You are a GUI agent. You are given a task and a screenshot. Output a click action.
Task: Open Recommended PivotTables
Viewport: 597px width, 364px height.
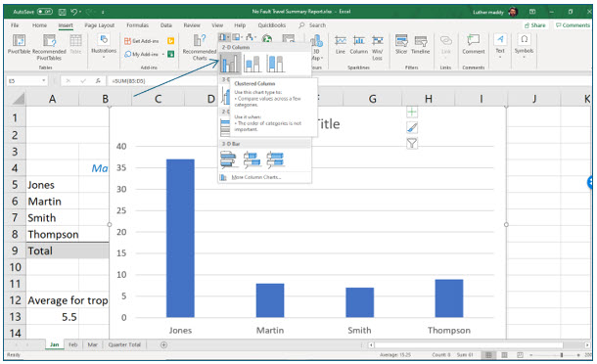(49, 47)
